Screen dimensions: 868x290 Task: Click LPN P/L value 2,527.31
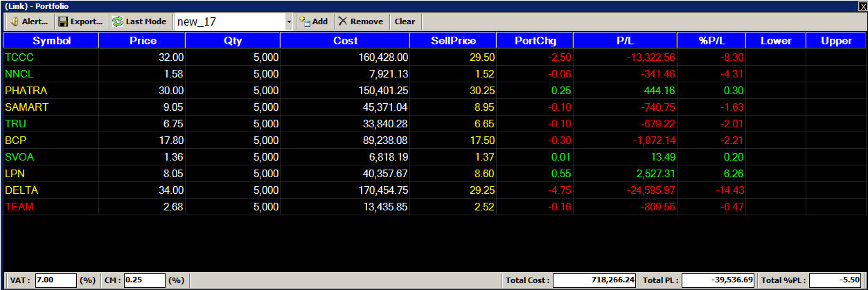point(656,174)
